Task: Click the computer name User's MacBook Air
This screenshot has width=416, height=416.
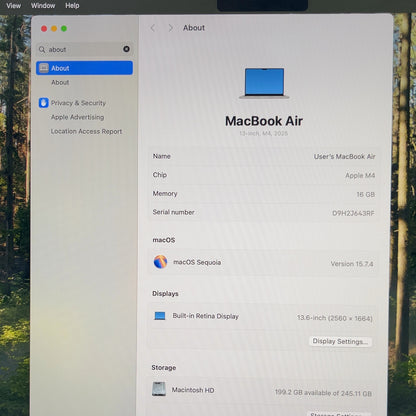Action: [344, 157]
